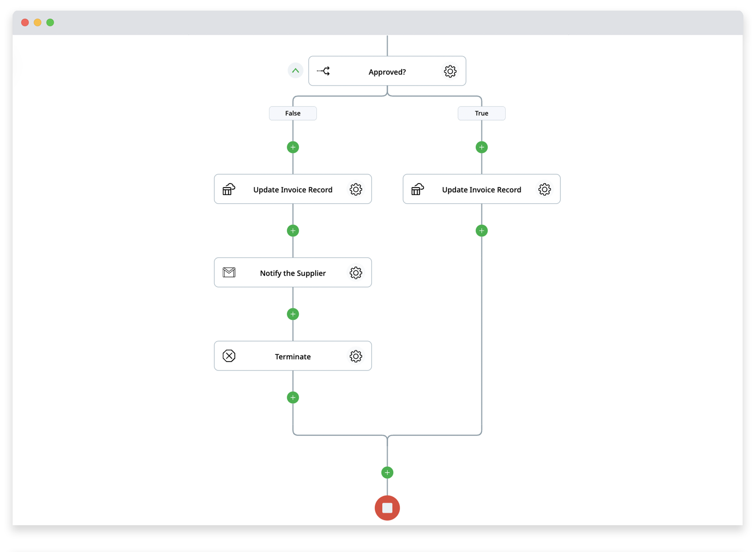
Task: Add step below the False label
Action: point(293,147)
